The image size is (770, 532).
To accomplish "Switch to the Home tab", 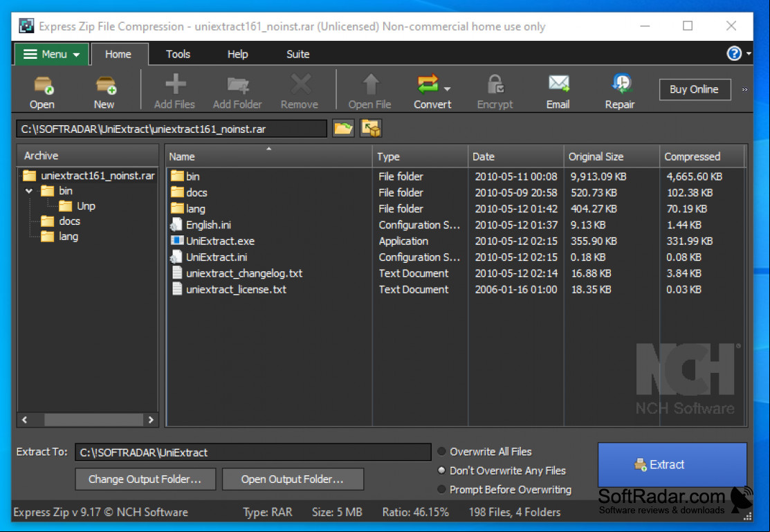I will (x=118, y=54).
